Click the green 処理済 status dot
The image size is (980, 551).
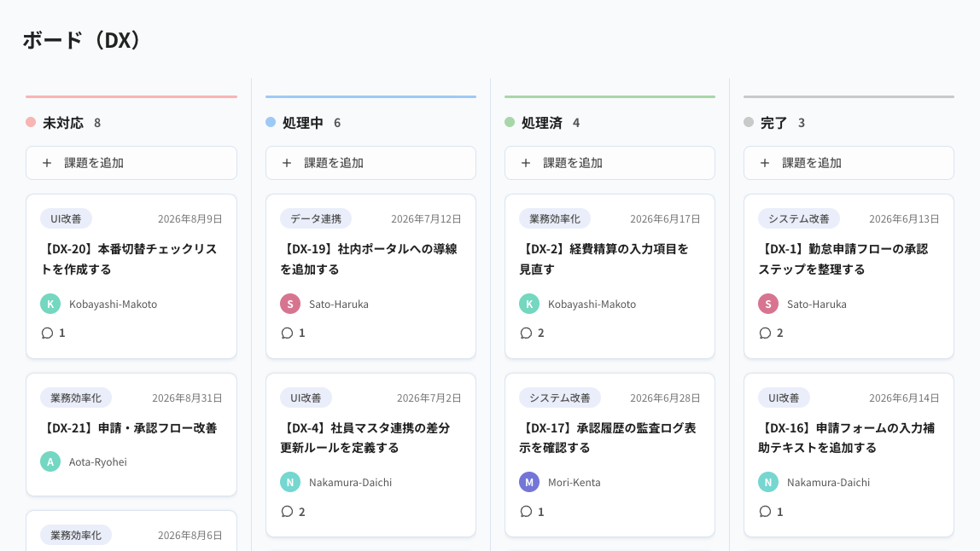pyautogui.click(x=510, y=122)
